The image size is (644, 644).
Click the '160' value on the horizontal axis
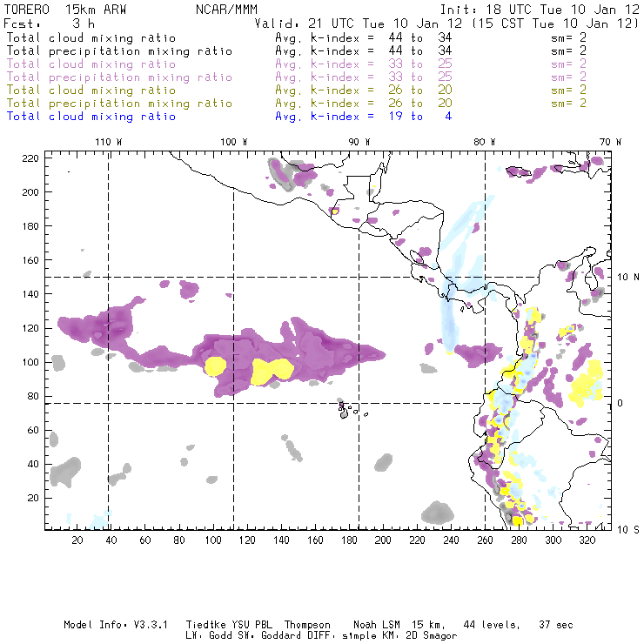(x=315, y=540)
